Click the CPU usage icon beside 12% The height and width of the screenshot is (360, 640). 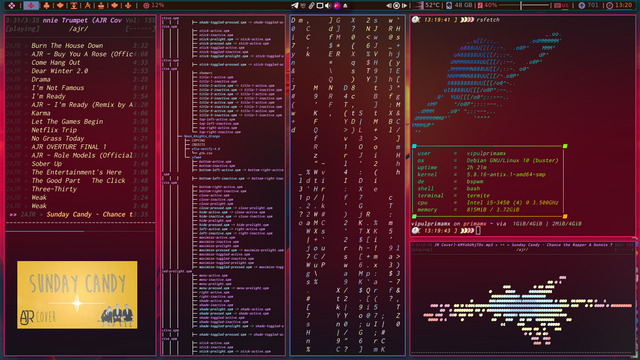point(146,5)
